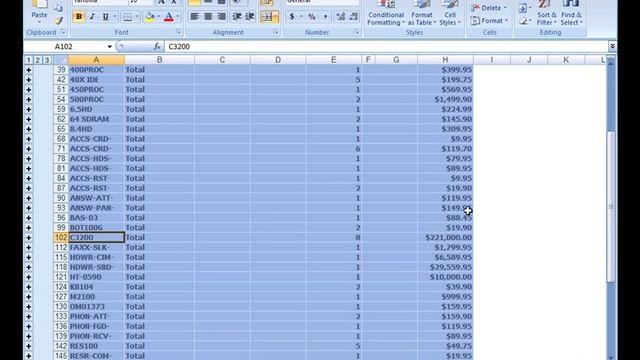The width and height of the screenshot is (640, 360).
Task: Open Cell Styles gallery
Action: [x=450, y=13]
